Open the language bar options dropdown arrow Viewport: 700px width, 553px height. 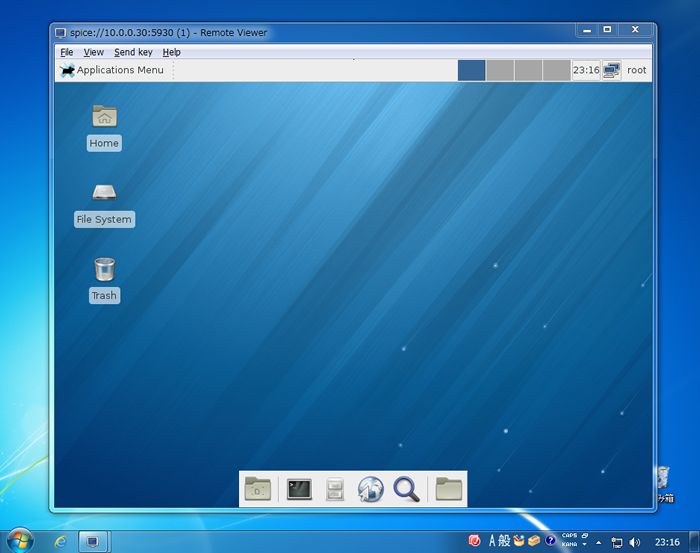(x=585, y=545)
